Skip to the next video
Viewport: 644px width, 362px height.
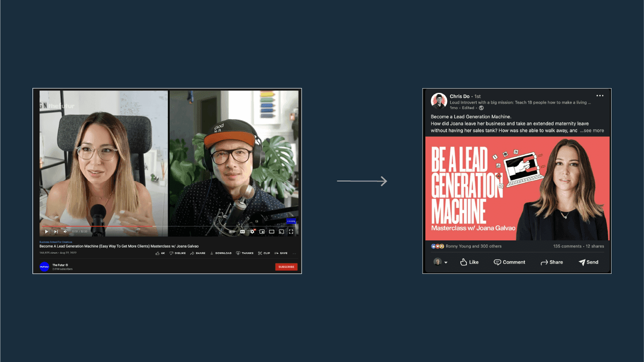[x=56, y=231]
